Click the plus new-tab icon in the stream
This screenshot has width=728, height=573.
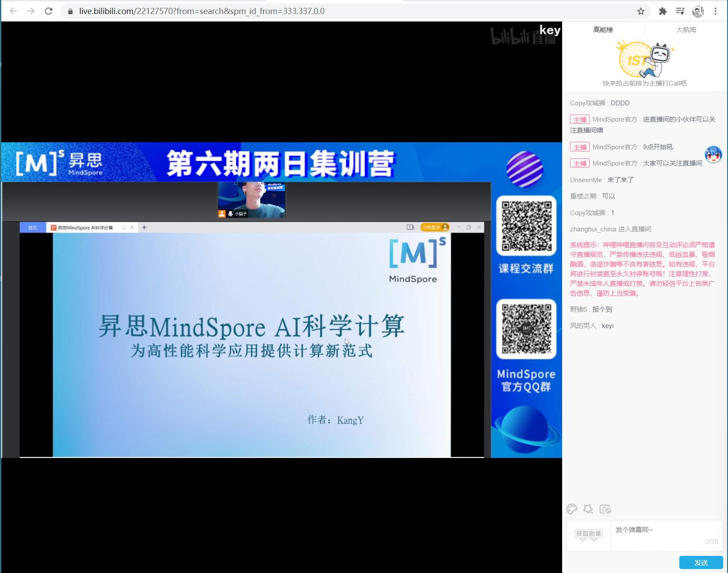(144, 227)
